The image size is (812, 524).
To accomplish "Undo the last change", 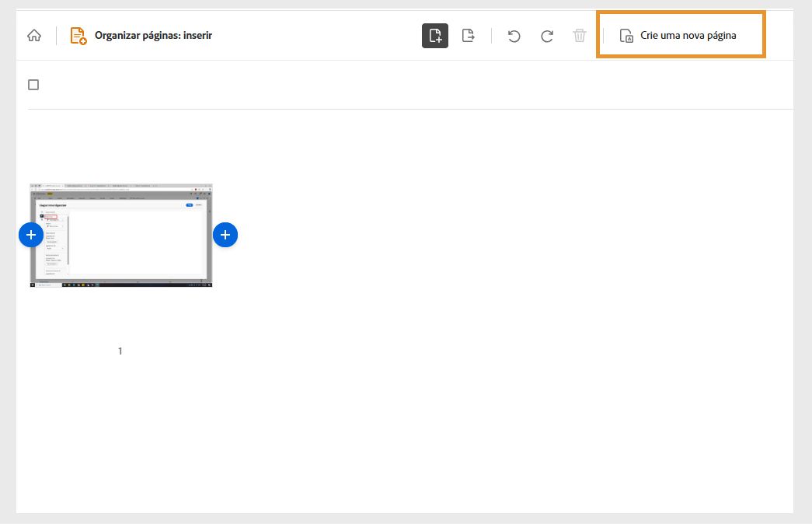I will [x=514, y=35].
